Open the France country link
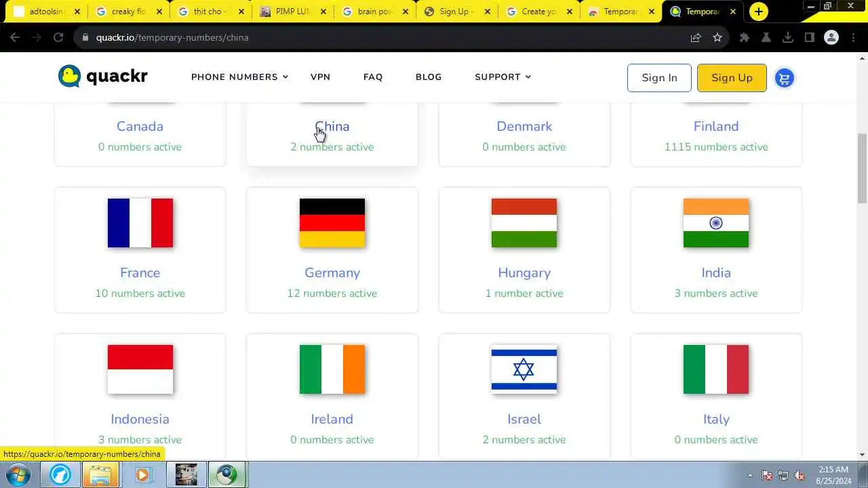This screenshot has height=488, width=868. (140, 272)
